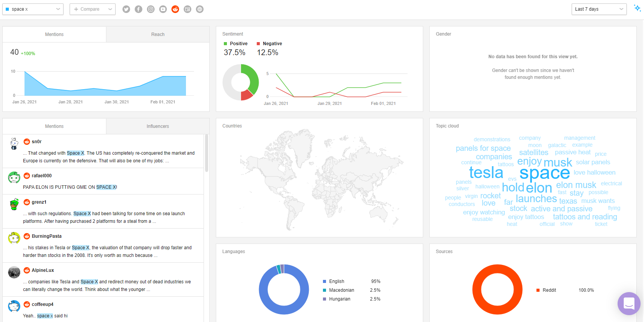Image resolution: width=644 pixels, height=322 pixels.
Task: Open BurningPasta's avatar
Action: point(14,238)
